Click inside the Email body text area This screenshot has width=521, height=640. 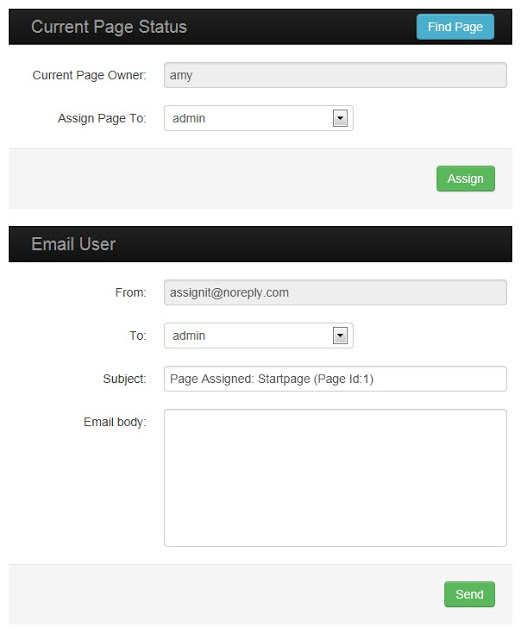335,478
